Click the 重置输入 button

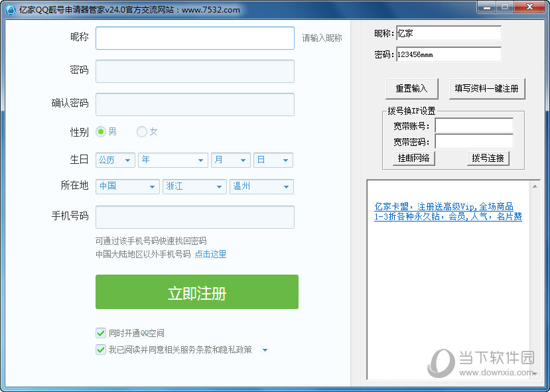click(x=412, y=88)
